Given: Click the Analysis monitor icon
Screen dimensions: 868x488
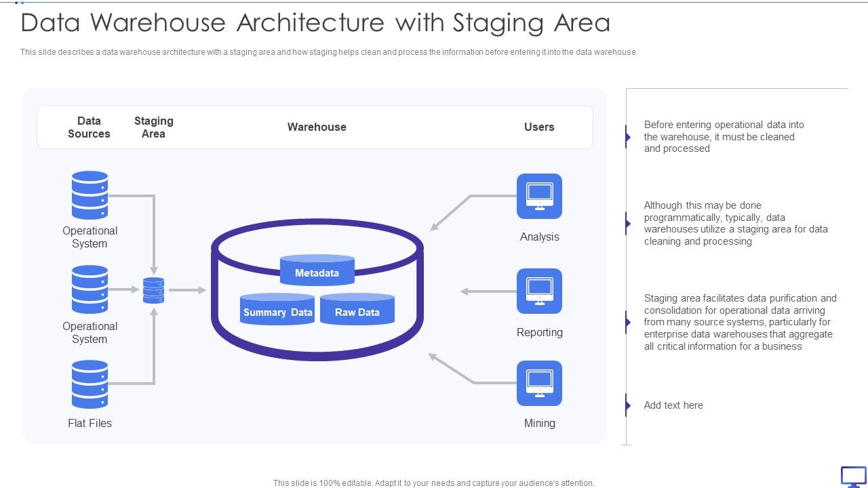Looking at the screenshot, I should pos(539,196).
